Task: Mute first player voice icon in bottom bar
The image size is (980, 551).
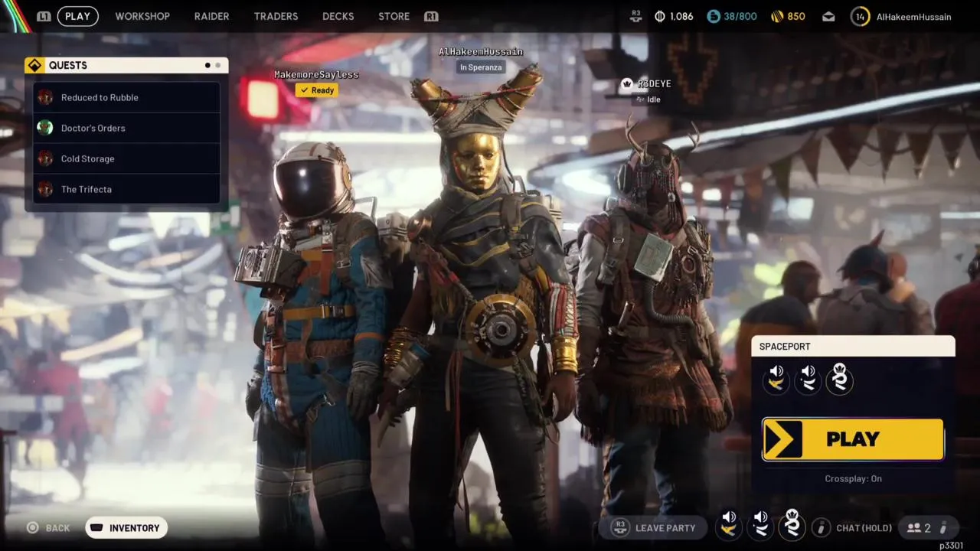Action: tap(729, 525)
